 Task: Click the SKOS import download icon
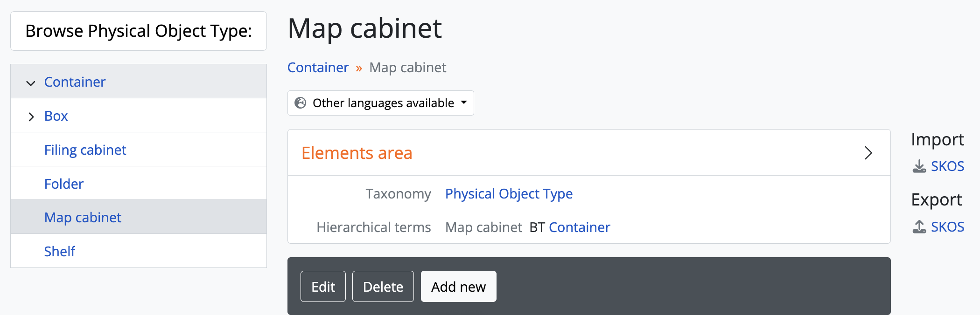pyautogui.click(x=919, y=166)
